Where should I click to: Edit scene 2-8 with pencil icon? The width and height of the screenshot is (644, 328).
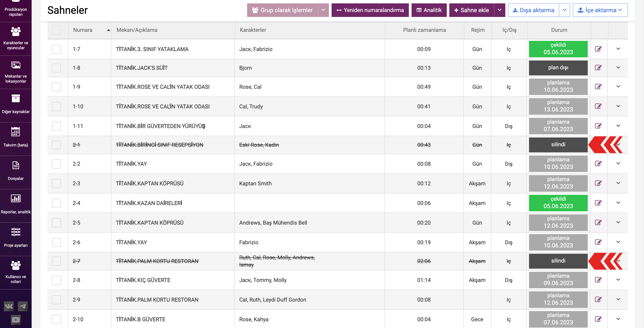598,280
